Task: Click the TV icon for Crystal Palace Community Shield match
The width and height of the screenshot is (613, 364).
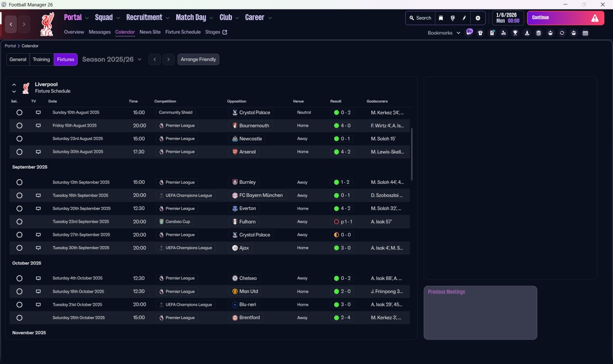Action: click(38, 113)
